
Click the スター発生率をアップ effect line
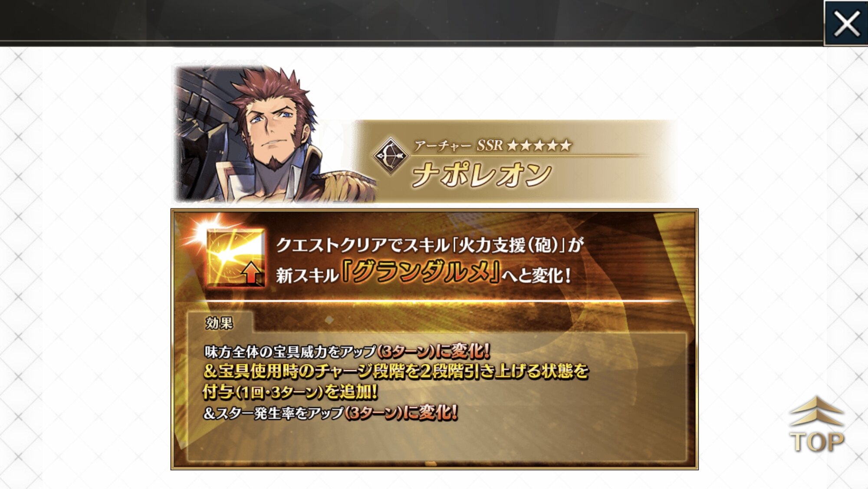point(330,413)
